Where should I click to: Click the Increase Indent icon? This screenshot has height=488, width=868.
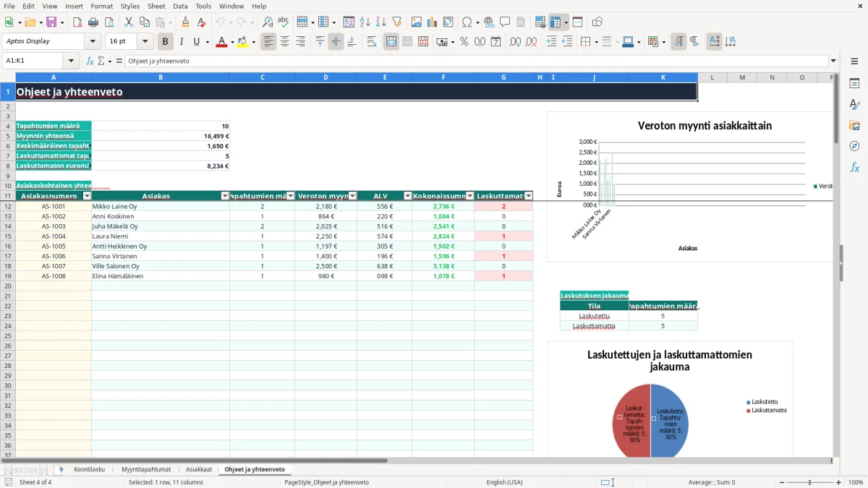pos(551,42)
